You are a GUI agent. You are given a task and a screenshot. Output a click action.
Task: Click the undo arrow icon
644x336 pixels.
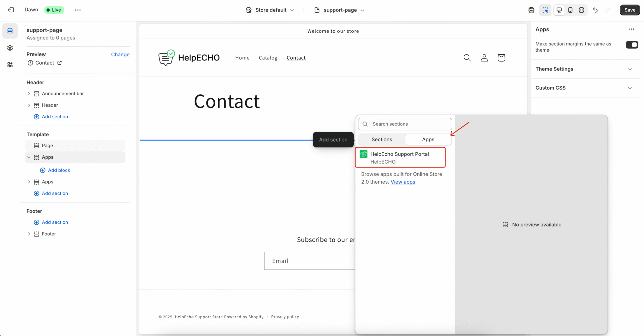point(595,10)
